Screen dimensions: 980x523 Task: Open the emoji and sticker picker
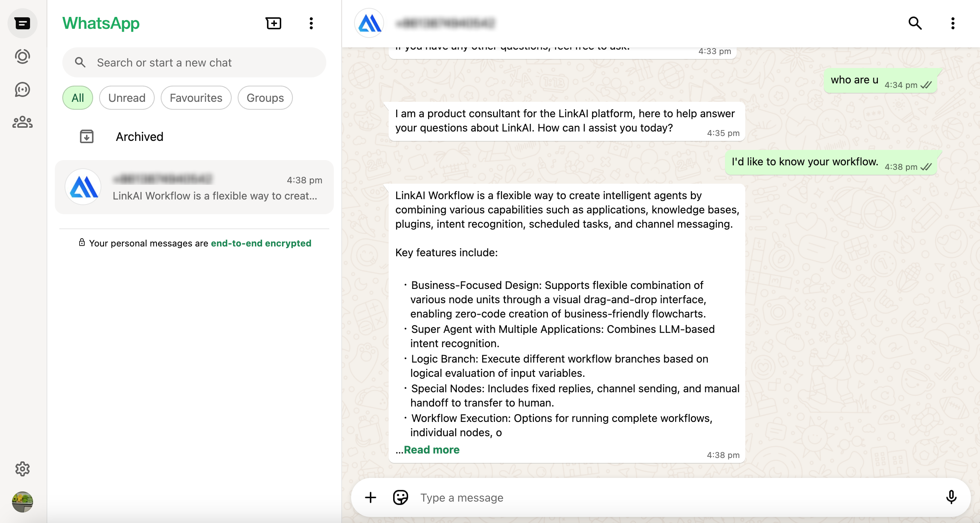click(400, 497)
